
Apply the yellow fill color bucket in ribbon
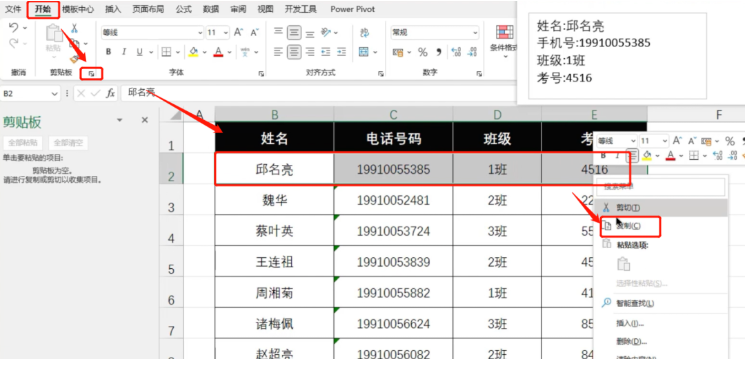(x=193, y=52)
